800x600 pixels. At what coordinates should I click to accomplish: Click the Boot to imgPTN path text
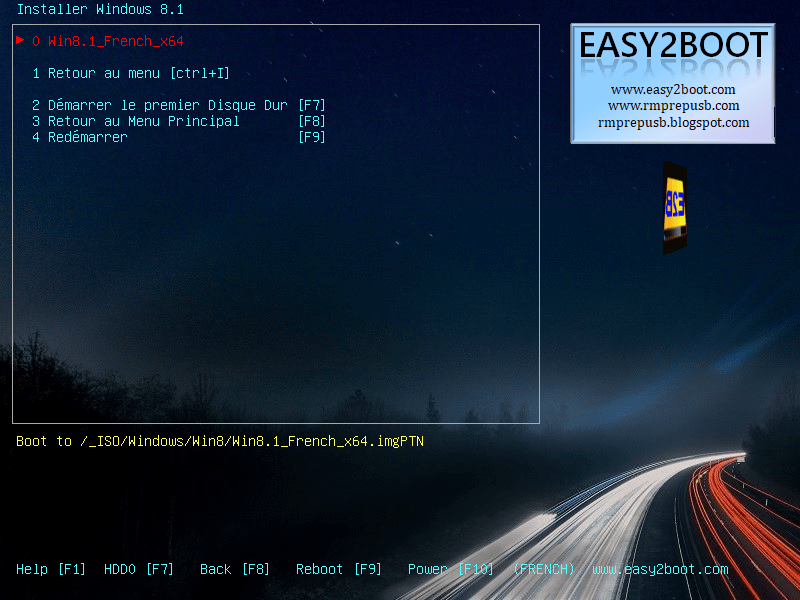click(x=220, y=441)
